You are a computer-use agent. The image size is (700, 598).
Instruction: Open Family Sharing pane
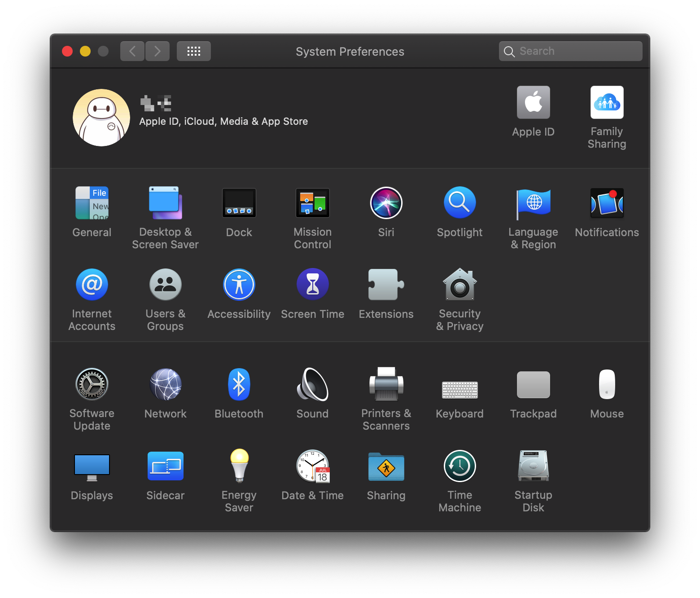click(x=607, y=102)
